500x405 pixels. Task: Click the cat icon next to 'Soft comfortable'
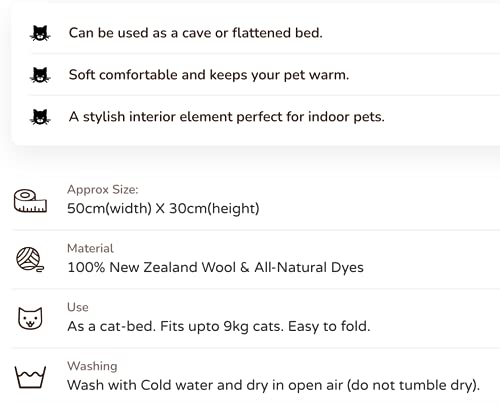[x=40, y=75]
